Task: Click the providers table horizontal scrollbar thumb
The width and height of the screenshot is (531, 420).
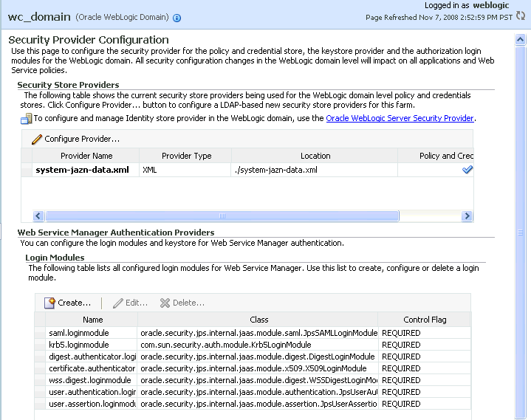Action: click(222, 216)
